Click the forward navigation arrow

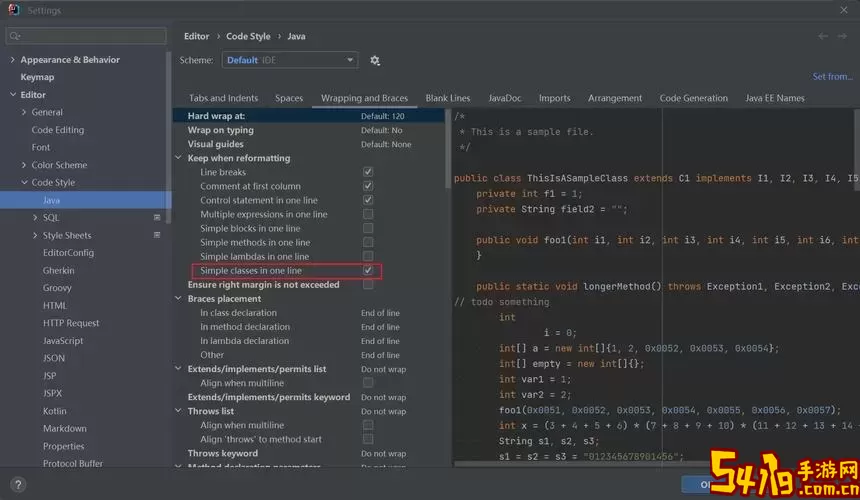(842, 36)
